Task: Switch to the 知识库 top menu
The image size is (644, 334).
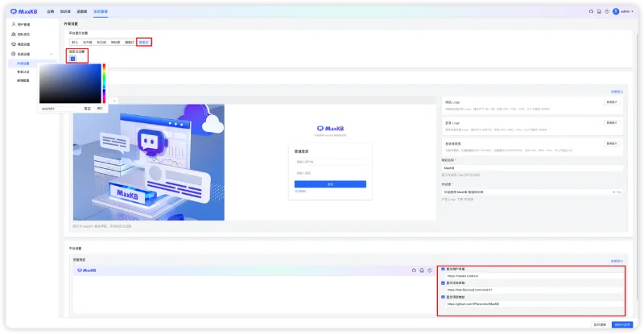Action: point(65,11)
